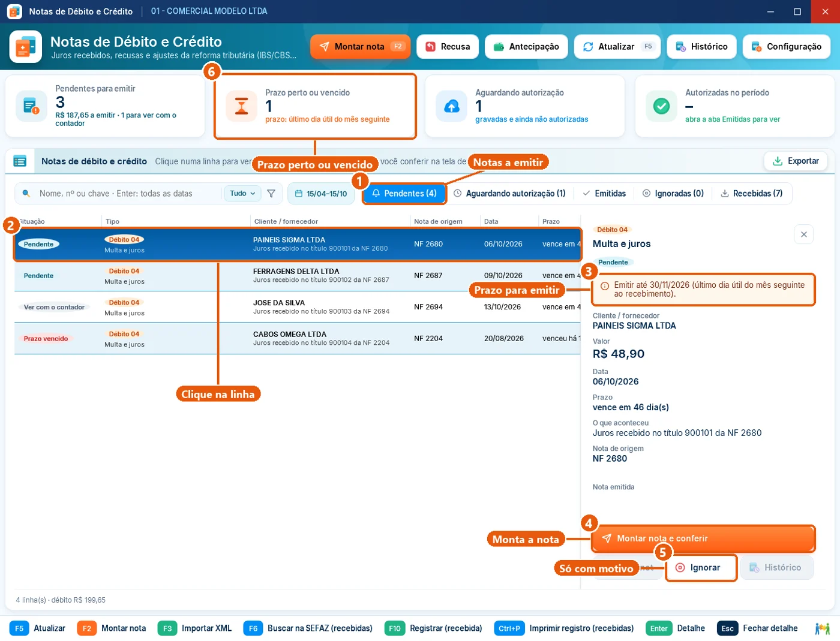Screen dimensions: 840x641
Task: Click the F5 Atualizar shortcut in footer
Action: coord(37,628)
